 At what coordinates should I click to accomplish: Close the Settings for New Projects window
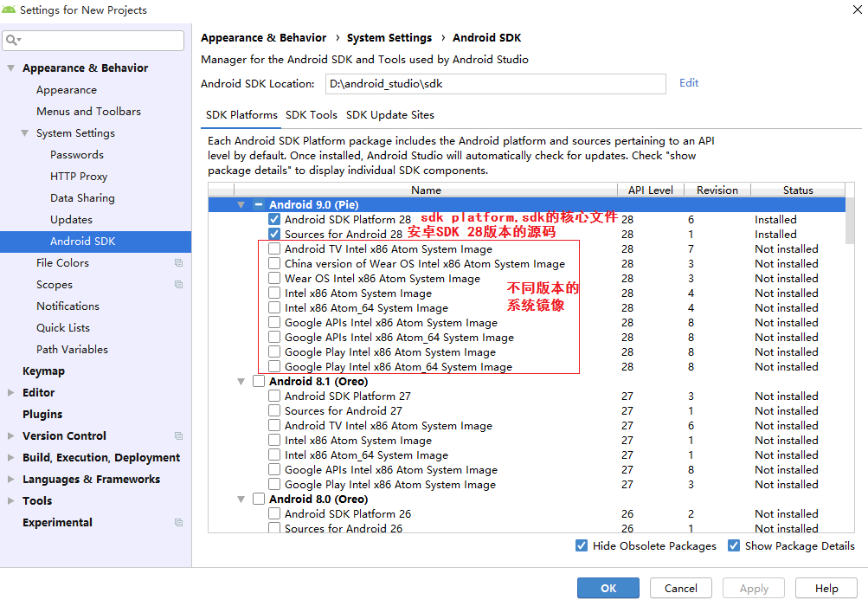(x=857, y=10)
